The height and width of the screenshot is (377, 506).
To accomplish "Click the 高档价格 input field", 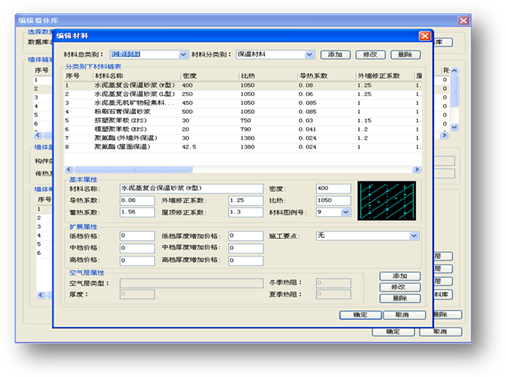I will point(137,260).
